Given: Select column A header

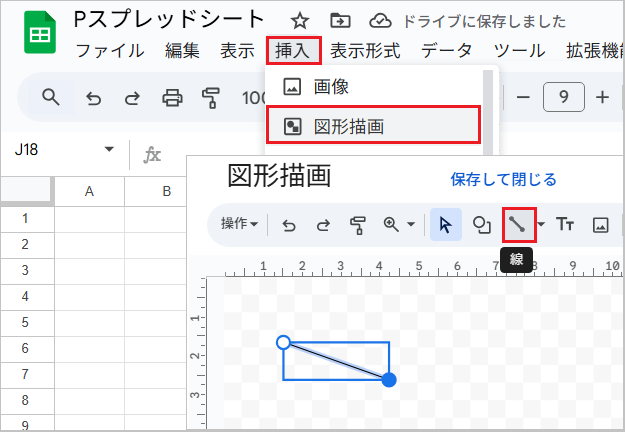Looking at the screenshot, I should tap(89, 191).
